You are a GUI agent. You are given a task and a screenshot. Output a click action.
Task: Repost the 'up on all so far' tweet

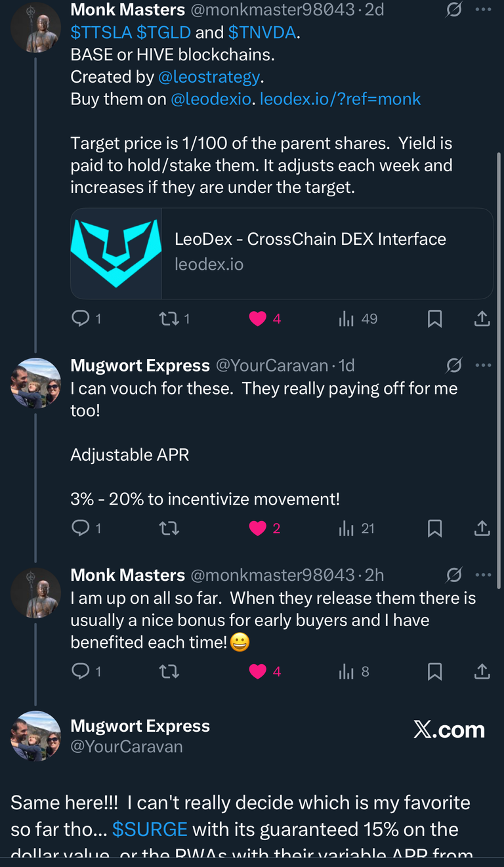[169, 671]
